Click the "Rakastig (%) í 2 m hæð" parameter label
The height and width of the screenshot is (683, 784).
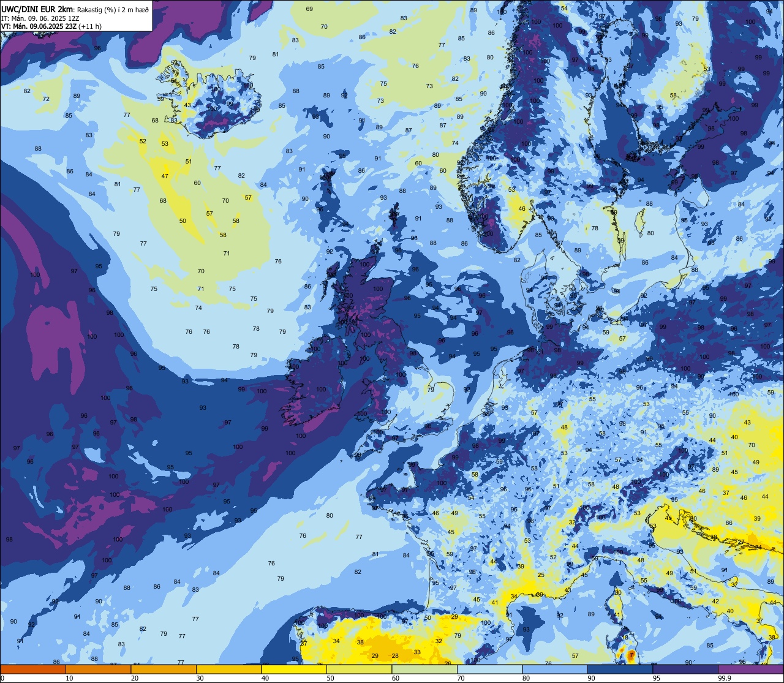click(x=113, y=9)
